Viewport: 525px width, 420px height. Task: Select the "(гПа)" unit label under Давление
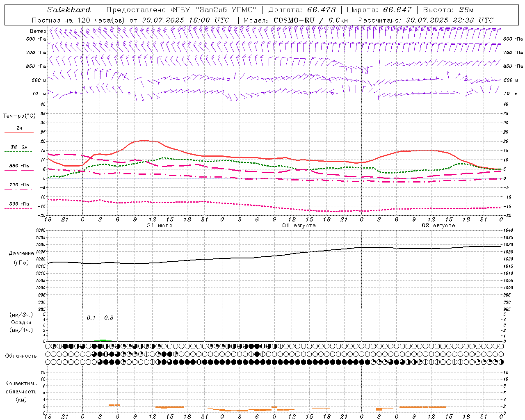point(21,262)
